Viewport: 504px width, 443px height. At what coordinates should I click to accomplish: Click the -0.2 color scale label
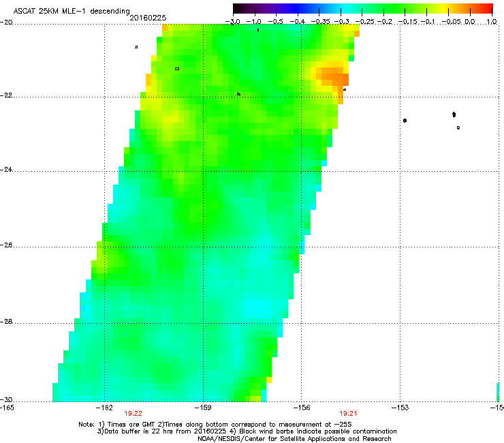pos(385,22)
